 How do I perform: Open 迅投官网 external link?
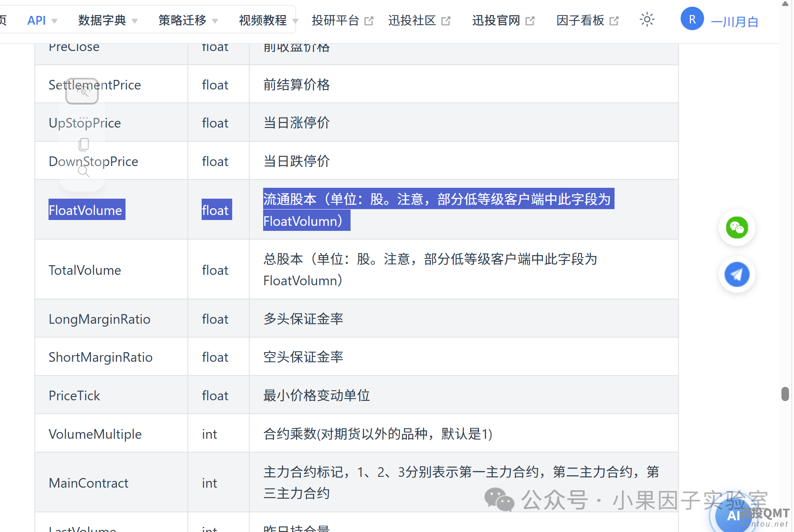coord(503,20)
